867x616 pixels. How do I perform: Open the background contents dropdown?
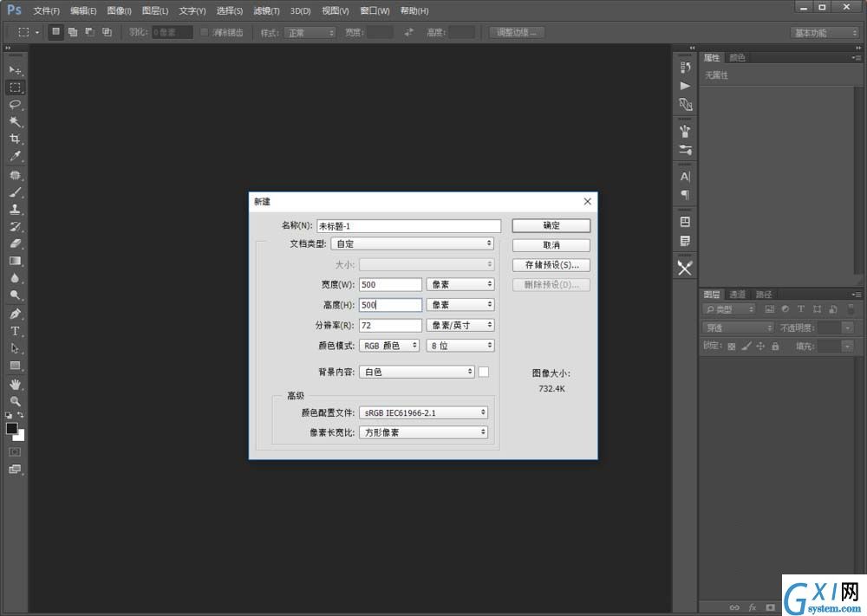417,372
